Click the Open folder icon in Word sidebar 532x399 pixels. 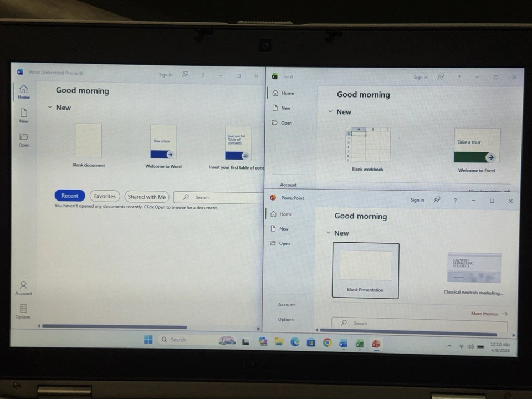pyautogui.click(x=24, y=140)
